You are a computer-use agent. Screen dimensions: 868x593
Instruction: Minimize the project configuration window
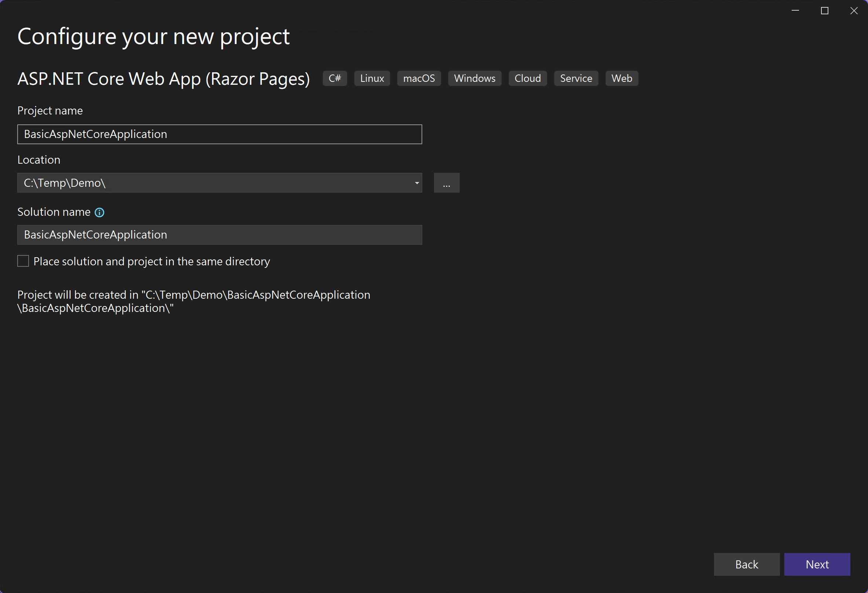795,11
